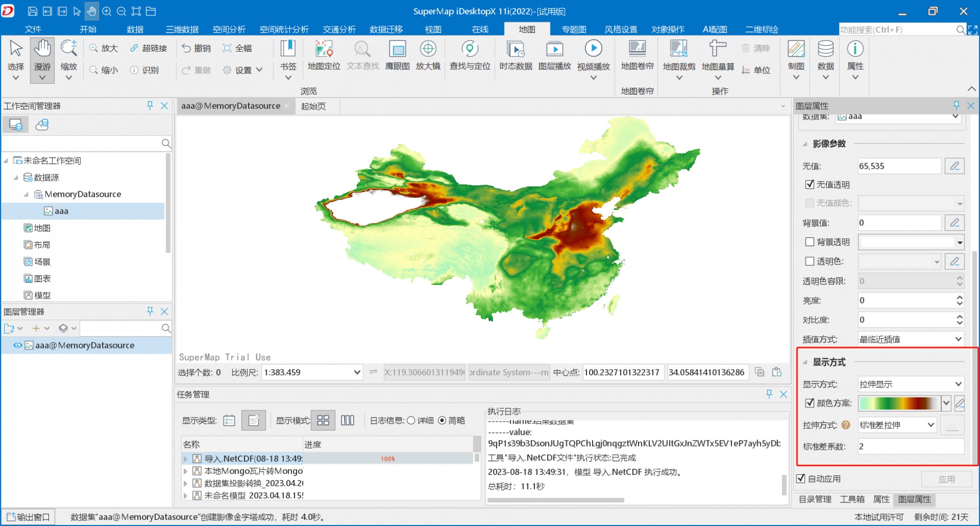Toggle 无值透明 checkbox
The height and width of the screenshot is (526, 980).
click(810, 184)
